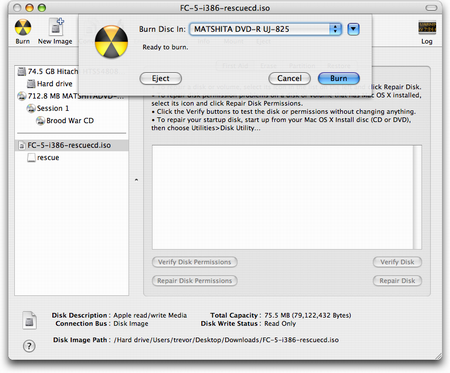Click the Read Only write status text

pos(280,324)
